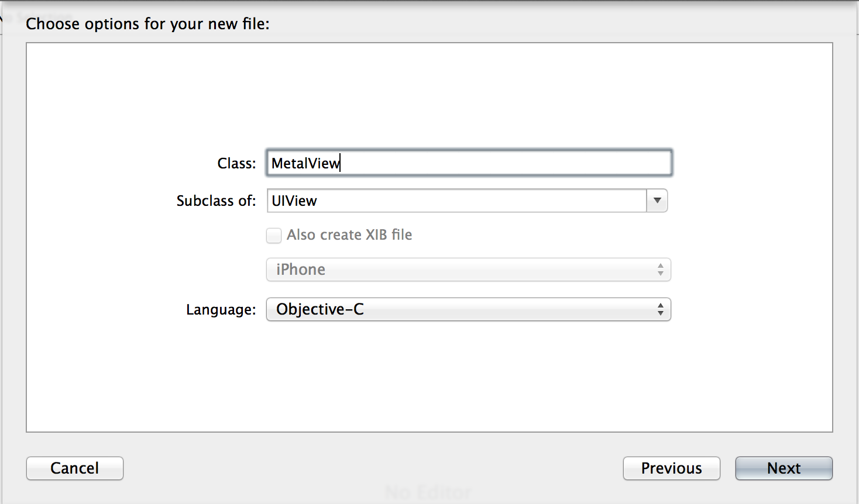Viewport: 859px width, 504px height.
Task: Proceed with the Next button
Action: click(x=784, y=468)
